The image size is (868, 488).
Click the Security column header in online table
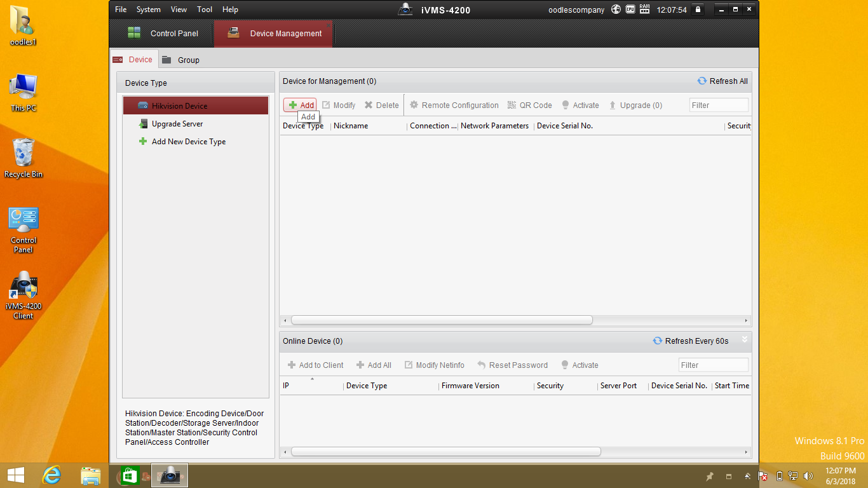550,386
